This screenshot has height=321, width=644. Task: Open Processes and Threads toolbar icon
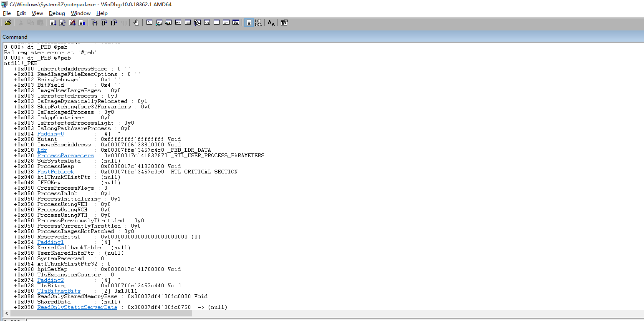pyautogui.click(x=226, y=23)
